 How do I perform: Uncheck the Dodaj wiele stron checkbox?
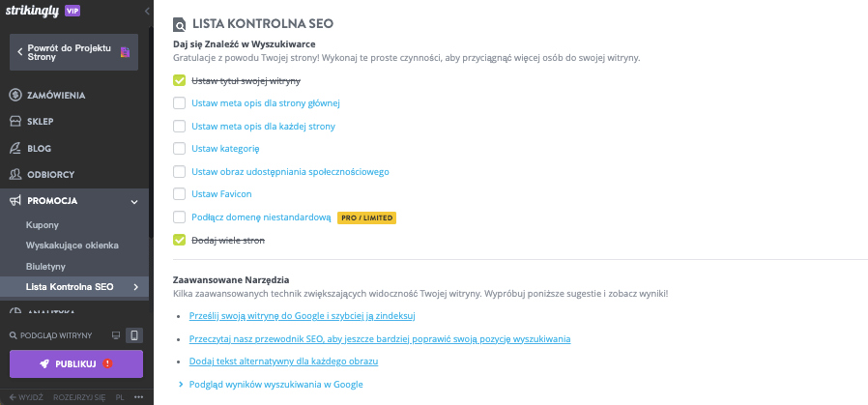(180, 240)
